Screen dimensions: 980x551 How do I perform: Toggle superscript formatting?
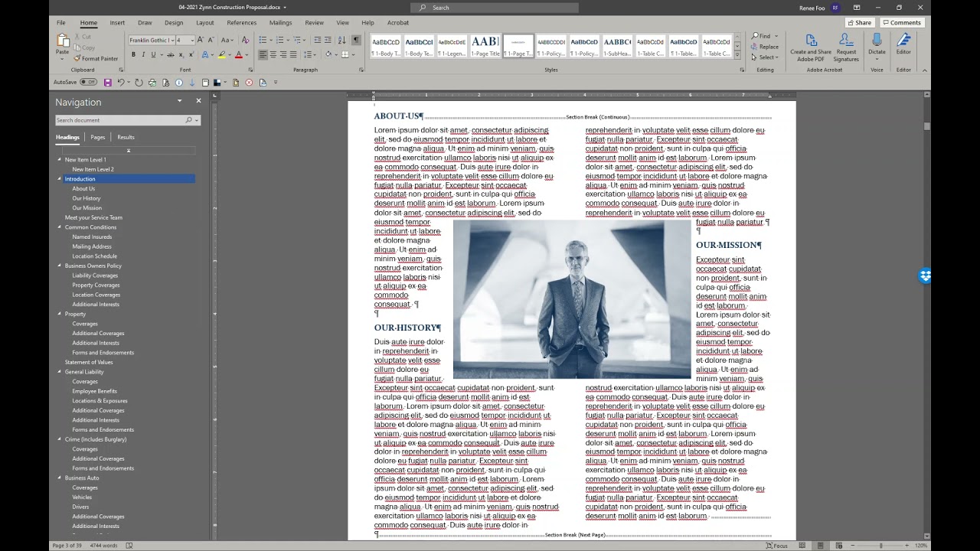(x=191, y=54)
